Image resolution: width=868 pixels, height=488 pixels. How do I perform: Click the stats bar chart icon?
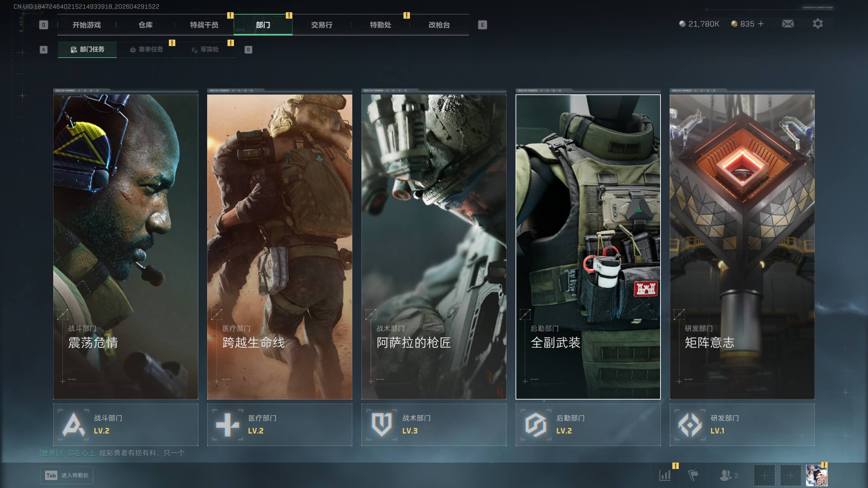tap(665, 475)
